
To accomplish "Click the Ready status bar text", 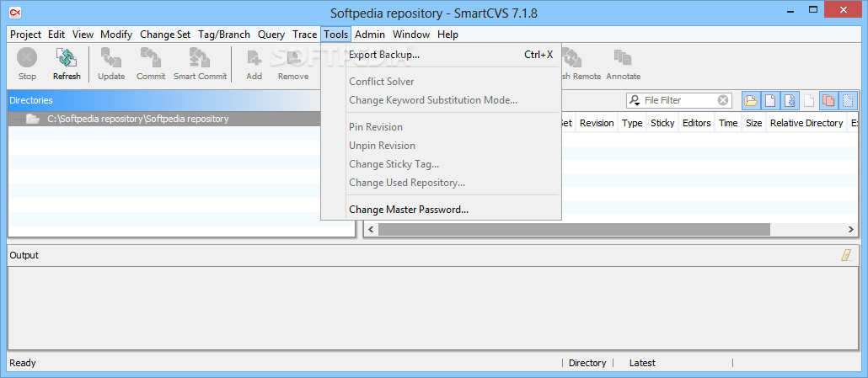I will [x=23, y=363].
